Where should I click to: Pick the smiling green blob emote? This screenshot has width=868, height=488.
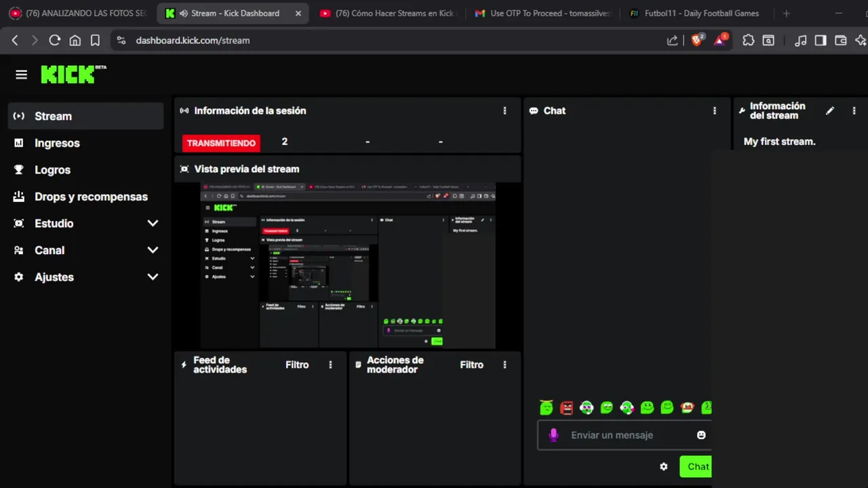(647, 407)
